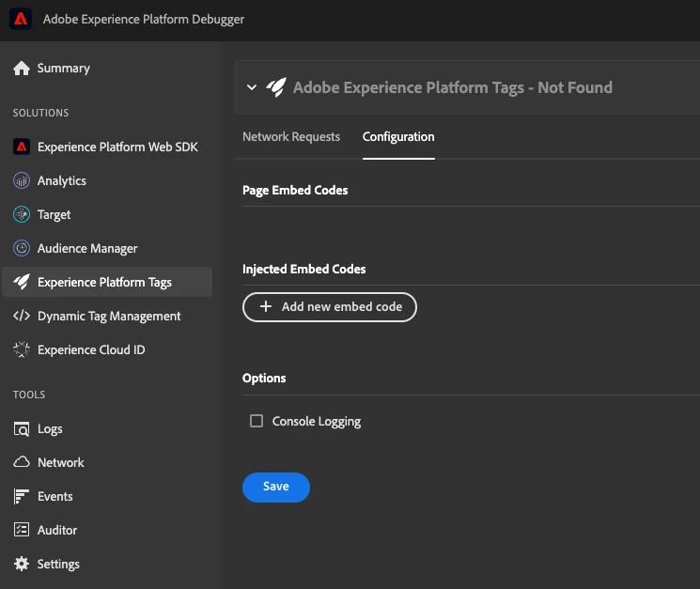Screen dimensions: 700x589
Task: Click the Auditor checklist icon
Action: click(22, 530)
